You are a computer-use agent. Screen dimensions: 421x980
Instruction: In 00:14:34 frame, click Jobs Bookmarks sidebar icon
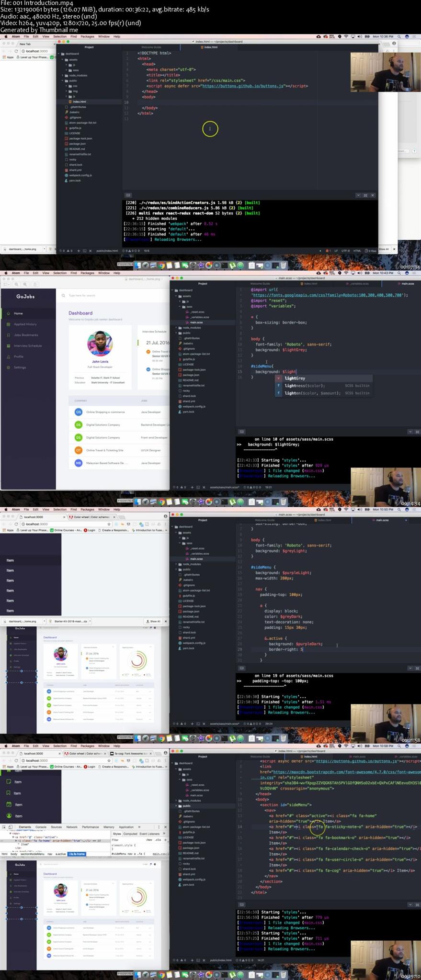(8, 335)
